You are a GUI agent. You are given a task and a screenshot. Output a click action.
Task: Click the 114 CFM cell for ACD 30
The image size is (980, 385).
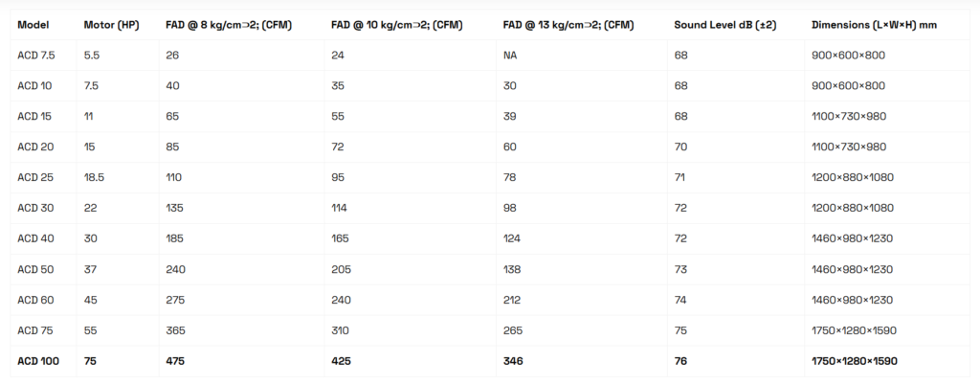tap(340, 208)
